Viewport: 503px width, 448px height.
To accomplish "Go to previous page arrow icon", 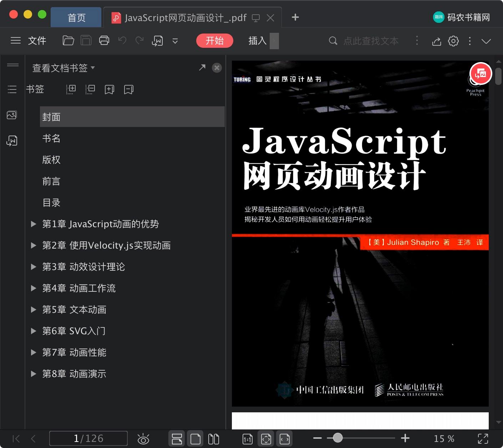I will [34, 439].
